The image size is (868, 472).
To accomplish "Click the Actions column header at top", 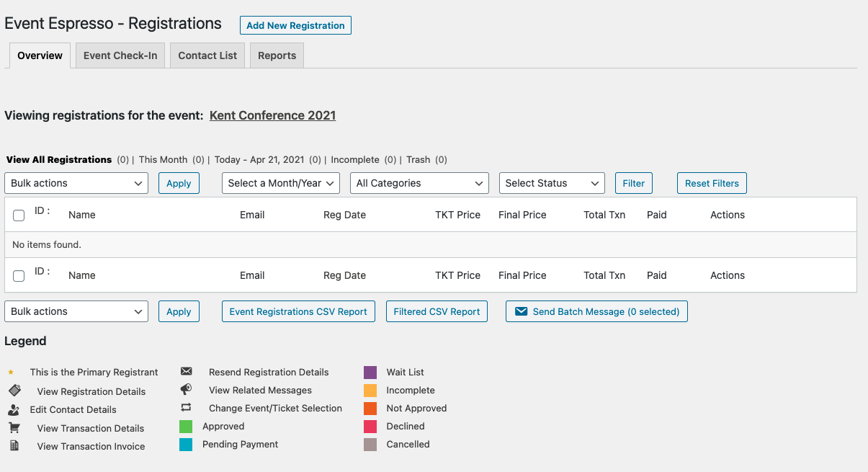I will (x=728, y=215).
